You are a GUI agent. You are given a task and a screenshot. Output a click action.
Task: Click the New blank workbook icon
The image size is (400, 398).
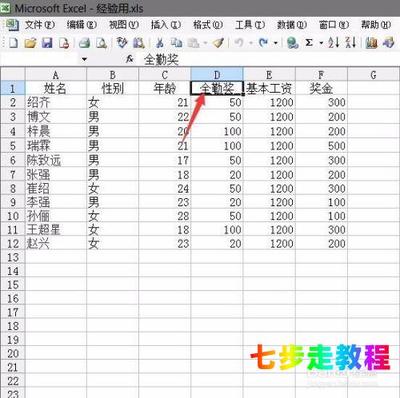click(x=13, y=43)
